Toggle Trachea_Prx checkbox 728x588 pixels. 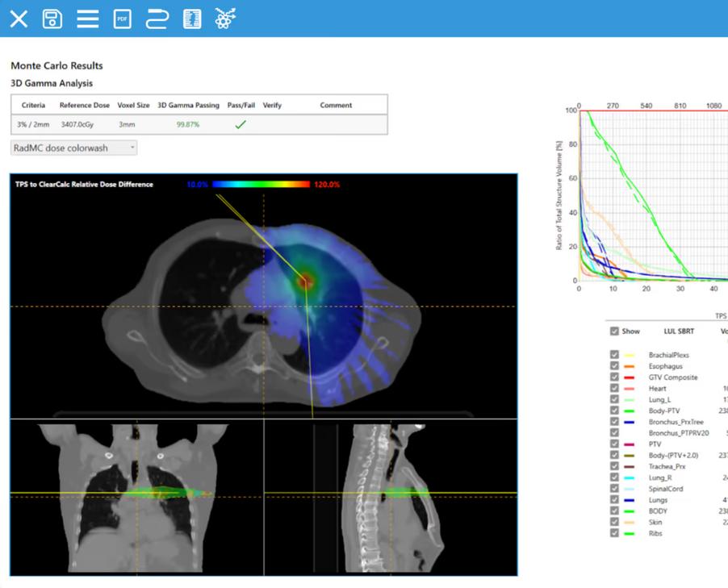click(x=614, y=466)
